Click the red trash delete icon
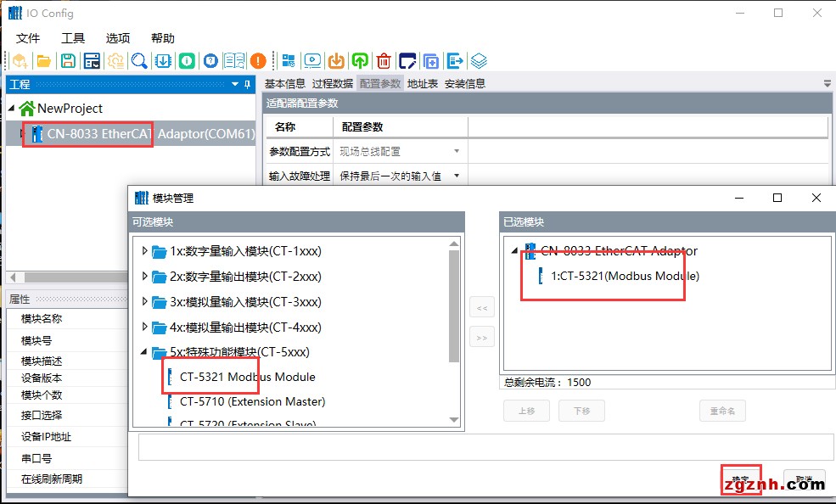Viewport: 836px width, 504px height. (384, 61)
